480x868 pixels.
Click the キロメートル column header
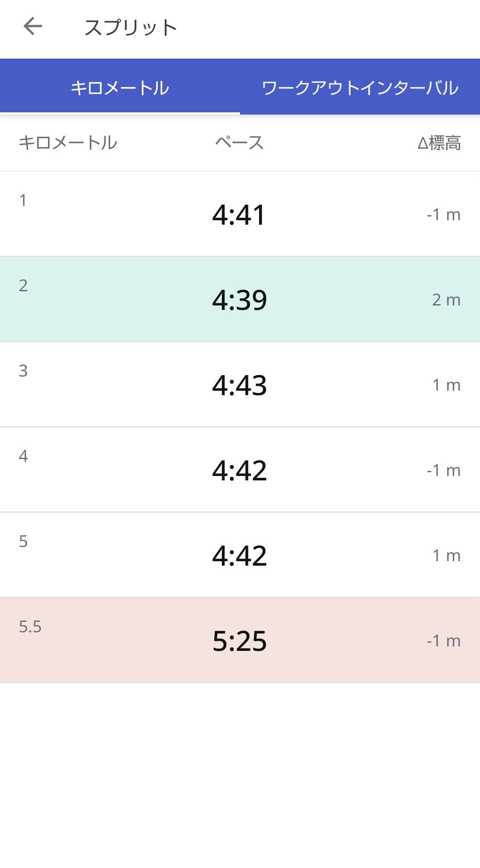coord(68,143)
